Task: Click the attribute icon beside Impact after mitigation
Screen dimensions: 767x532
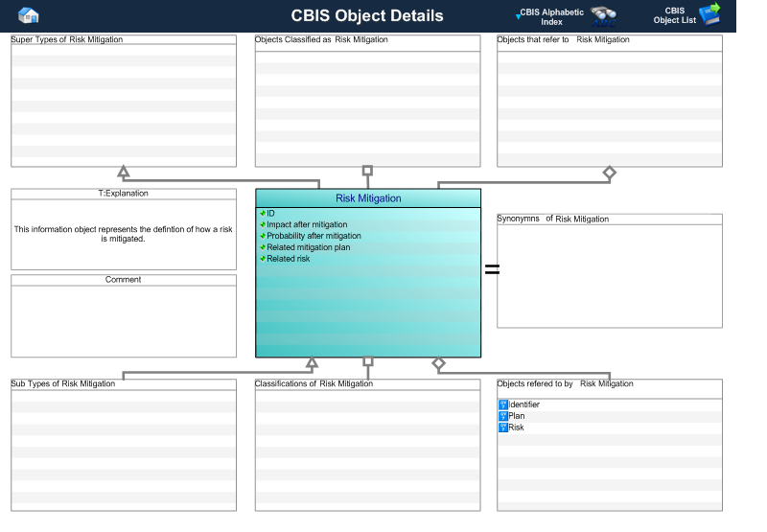Action: click(x=263, y=224)
